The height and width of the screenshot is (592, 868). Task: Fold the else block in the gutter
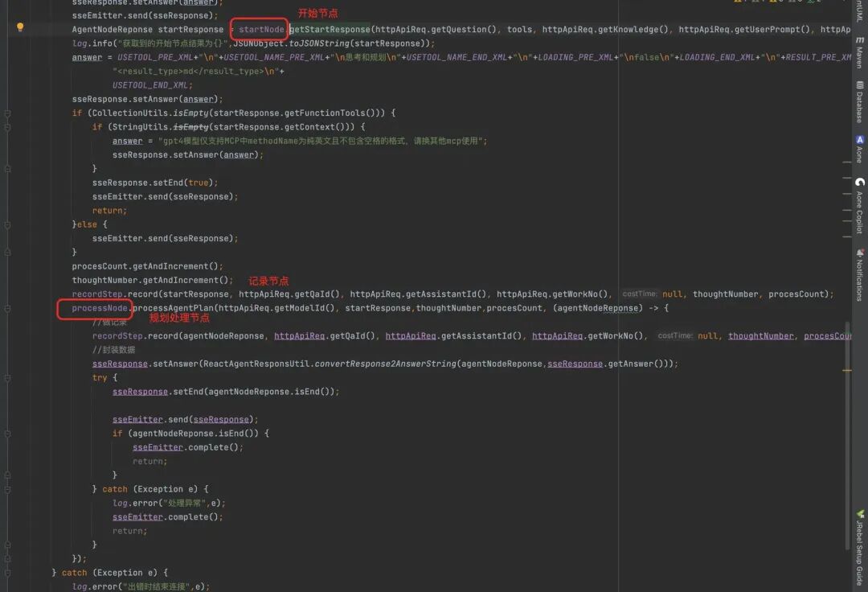point(8,225)
